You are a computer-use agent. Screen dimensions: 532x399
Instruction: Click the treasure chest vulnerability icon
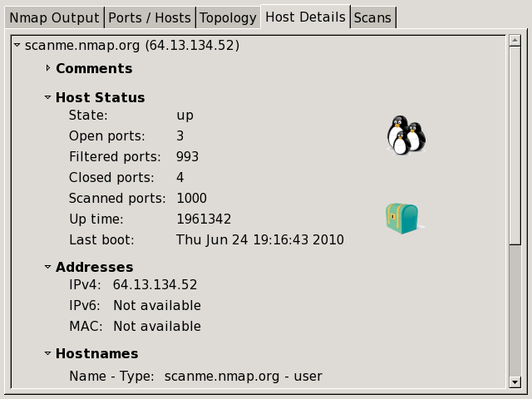click(x=401, y=219)
